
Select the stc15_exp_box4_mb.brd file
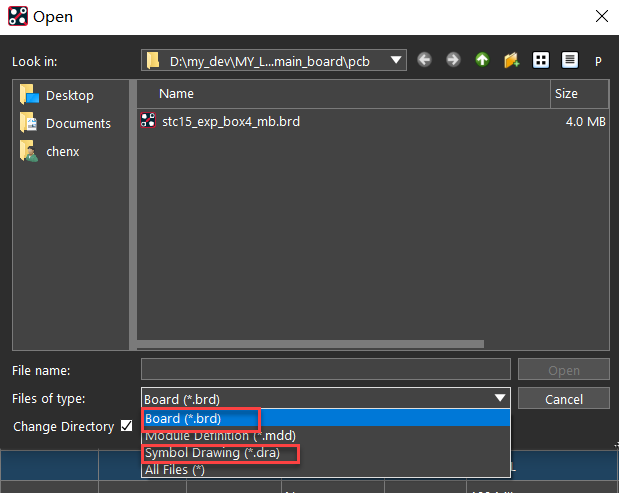coord(231,122)
